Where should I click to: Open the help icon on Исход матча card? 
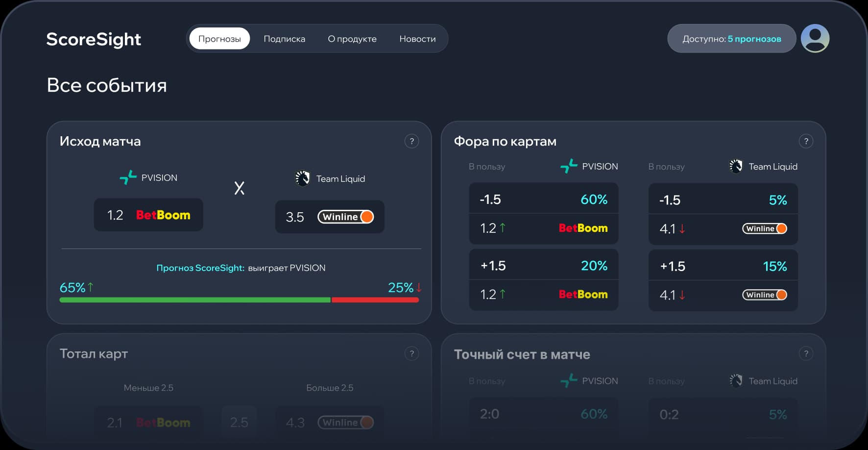tap(411, 141)
